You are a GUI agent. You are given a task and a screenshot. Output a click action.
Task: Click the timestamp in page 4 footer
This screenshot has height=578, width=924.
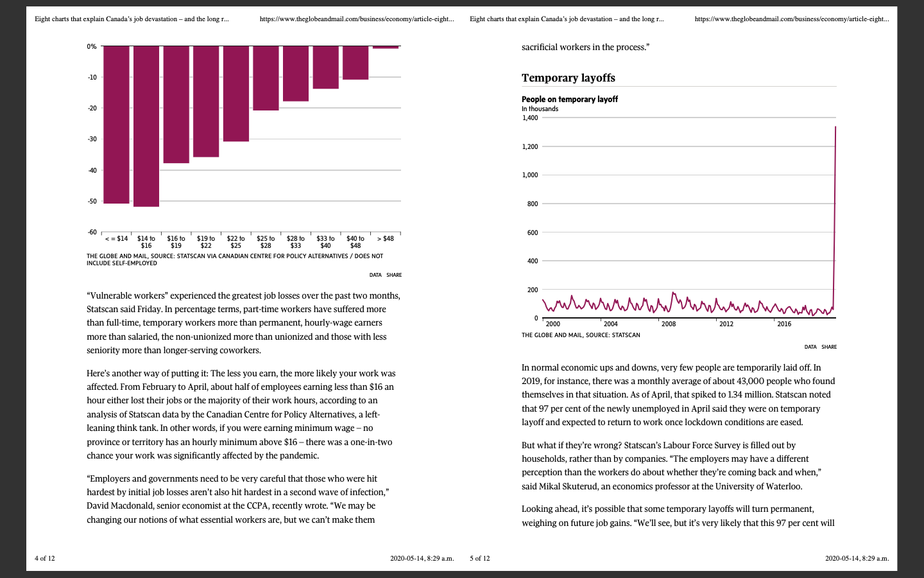(x=422, y=558)
